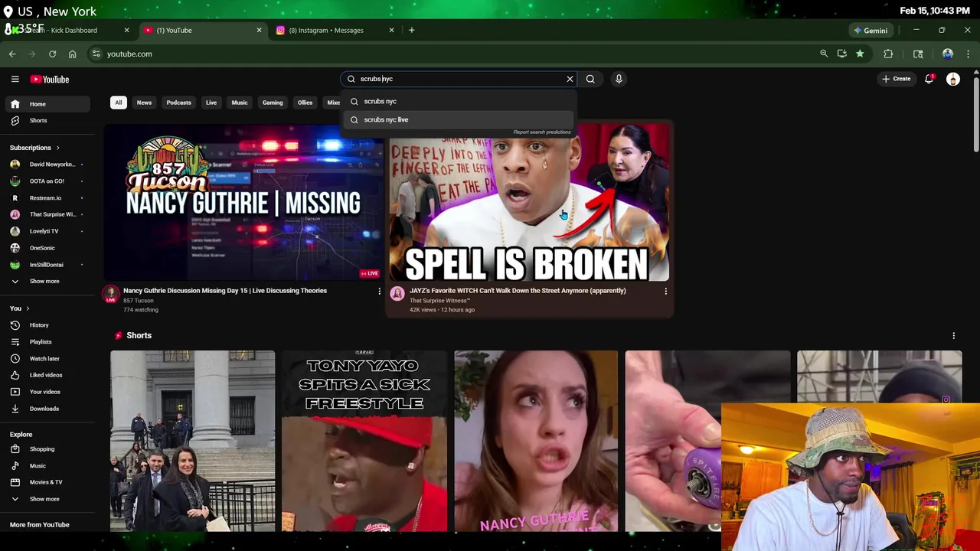Open the courthouse steps short
Image resolution: width=980 pixels, height=551 pixels.
192,441
